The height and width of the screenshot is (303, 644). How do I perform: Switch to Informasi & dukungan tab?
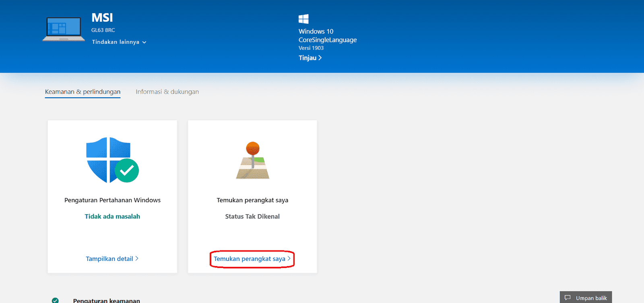167,92
